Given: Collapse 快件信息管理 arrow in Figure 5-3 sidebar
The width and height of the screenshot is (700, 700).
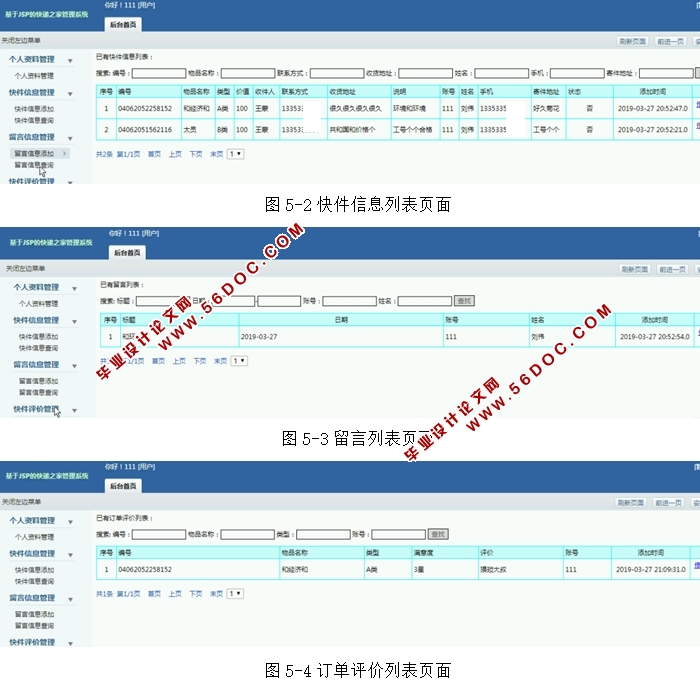Looking at the screenshot, I should tap(75, 321).
